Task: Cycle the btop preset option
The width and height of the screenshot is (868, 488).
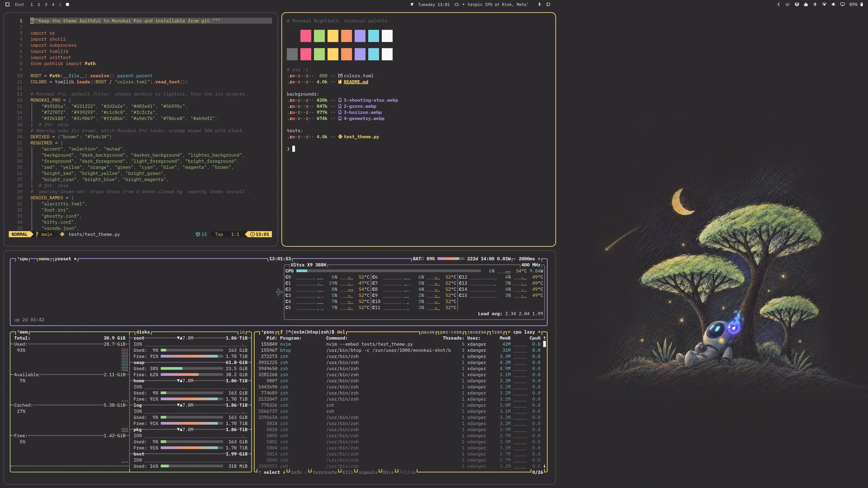Action: click(66, 259)
